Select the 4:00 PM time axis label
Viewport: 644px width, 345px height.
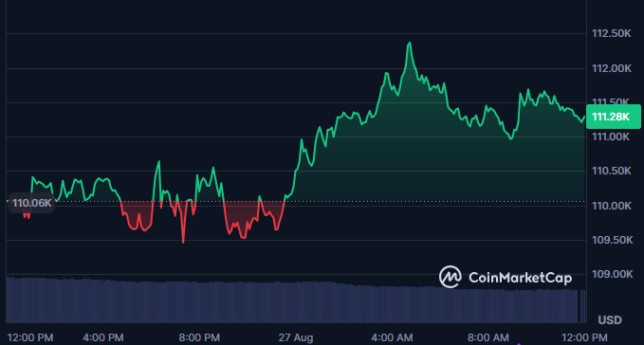click(x=103, y=337)
